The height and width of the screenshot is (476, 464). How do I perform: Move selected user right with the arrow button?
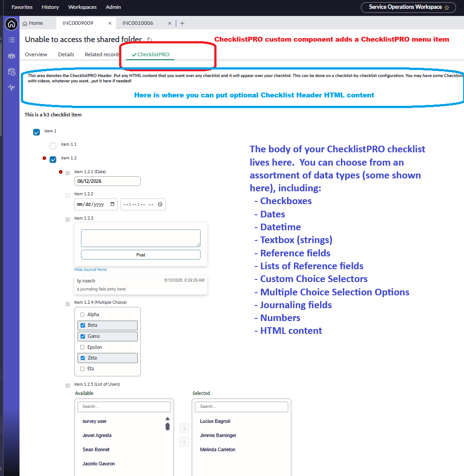click(184, 429)
